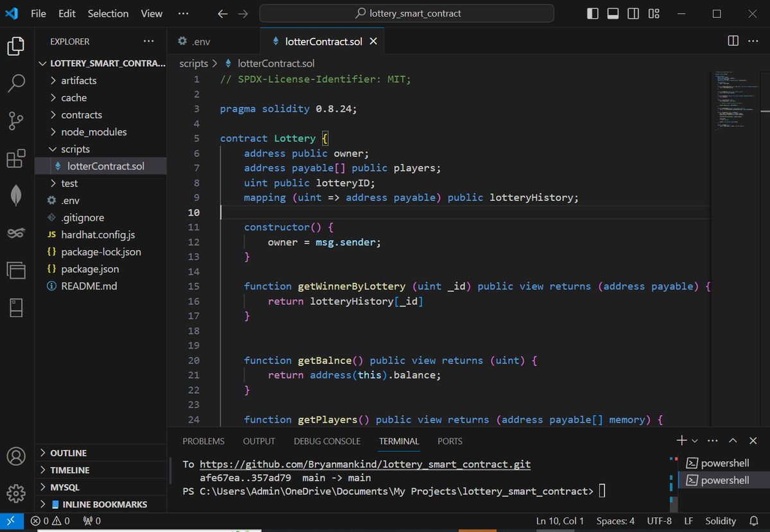Click the code minimap preview
This screenshot has width=770, height=532.
(x=737, y=101)
